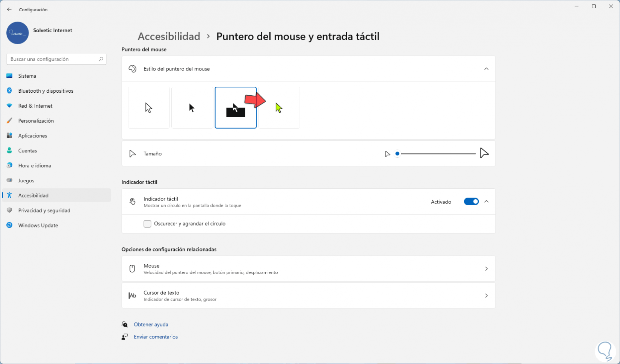The width and height of the screenshot is (620, 364).
Task: Click the Buscar una configuración field
Action: coord(53,59)
